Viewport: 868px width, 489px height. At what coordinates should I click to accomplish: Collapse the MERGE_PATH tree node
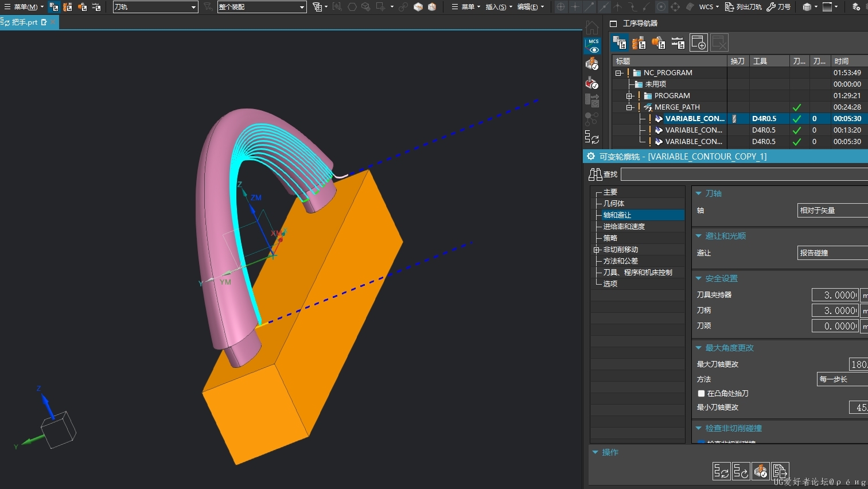629,107
